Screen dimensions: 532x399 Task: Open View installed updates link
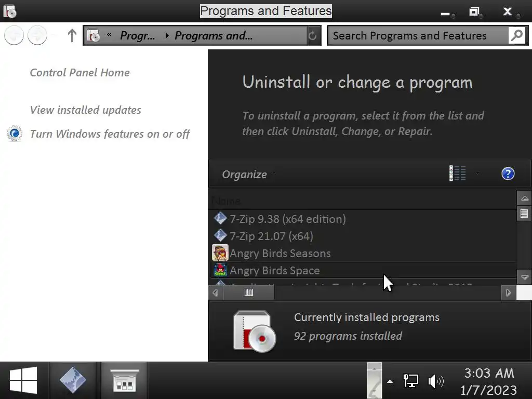(86, 110)
